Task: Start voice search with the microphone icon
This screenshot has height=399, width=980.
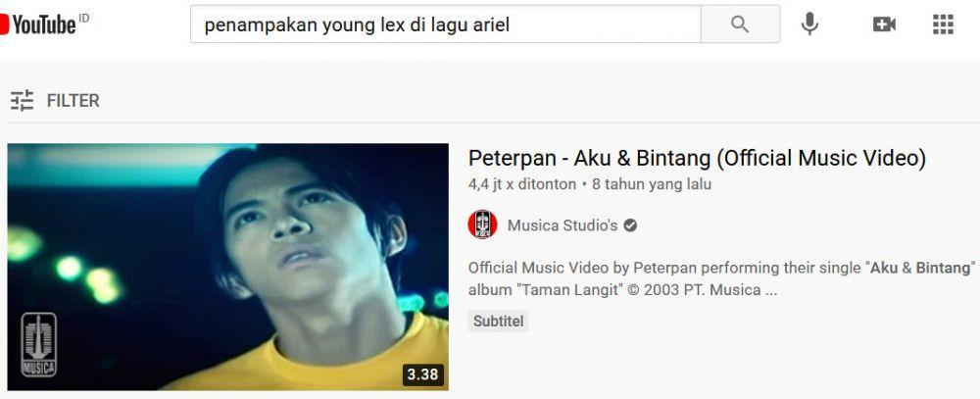Action: pos(810,25)
